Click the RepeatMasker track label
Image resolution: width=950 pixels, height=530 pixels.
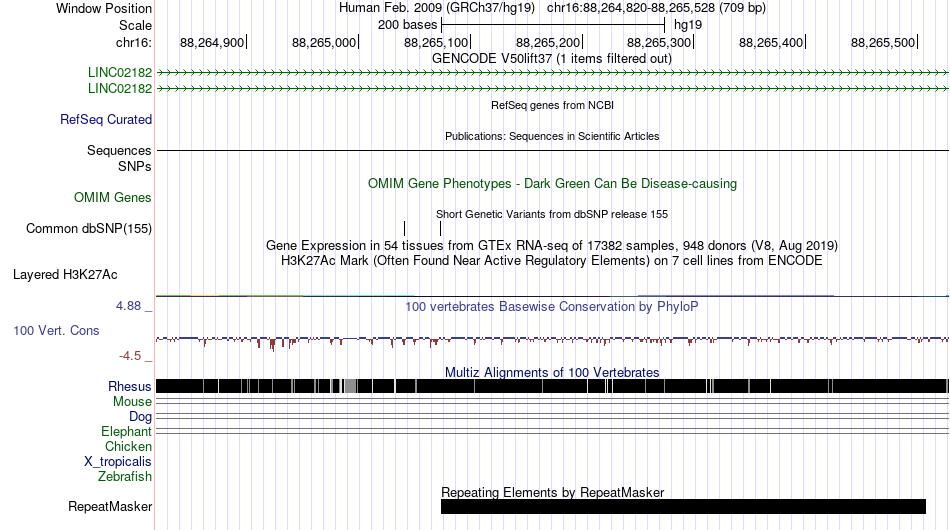pos(110,506)
